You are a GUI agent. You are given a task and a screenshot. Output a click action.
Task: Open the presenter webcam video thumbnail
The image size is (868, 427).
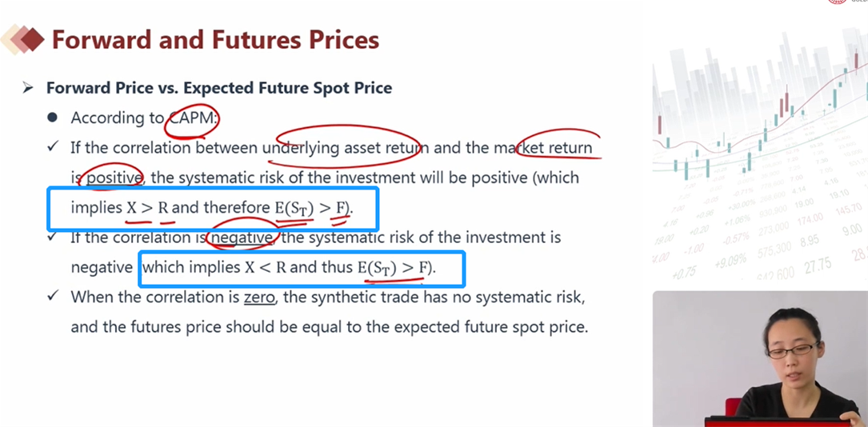[760, 358]
